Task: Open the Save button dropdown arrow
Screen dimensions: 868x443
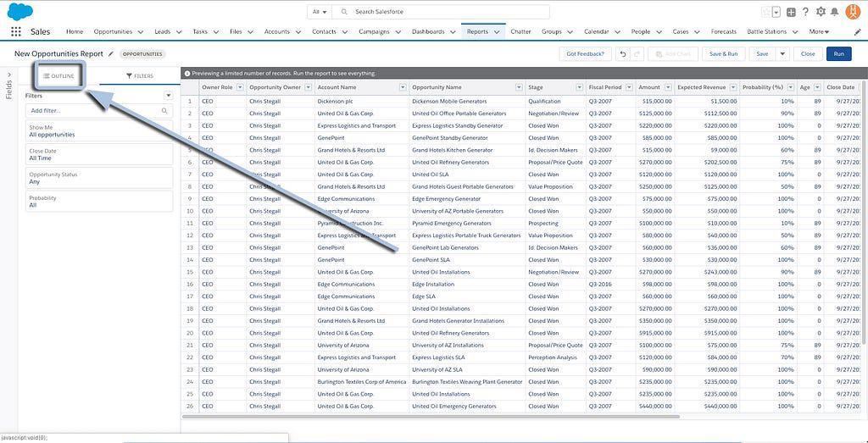Action: pyautogui.click(x=782, y=53)
